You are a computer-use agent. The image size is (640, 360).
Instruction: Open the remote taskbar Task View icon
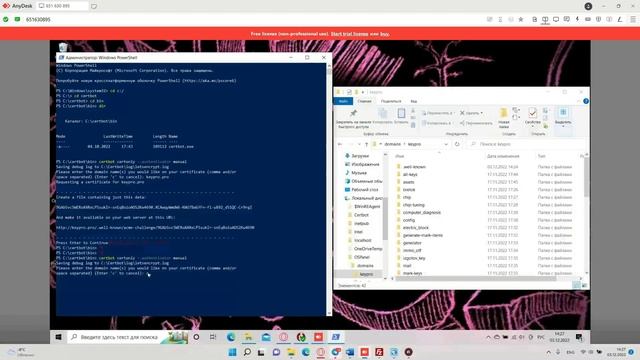213,337
